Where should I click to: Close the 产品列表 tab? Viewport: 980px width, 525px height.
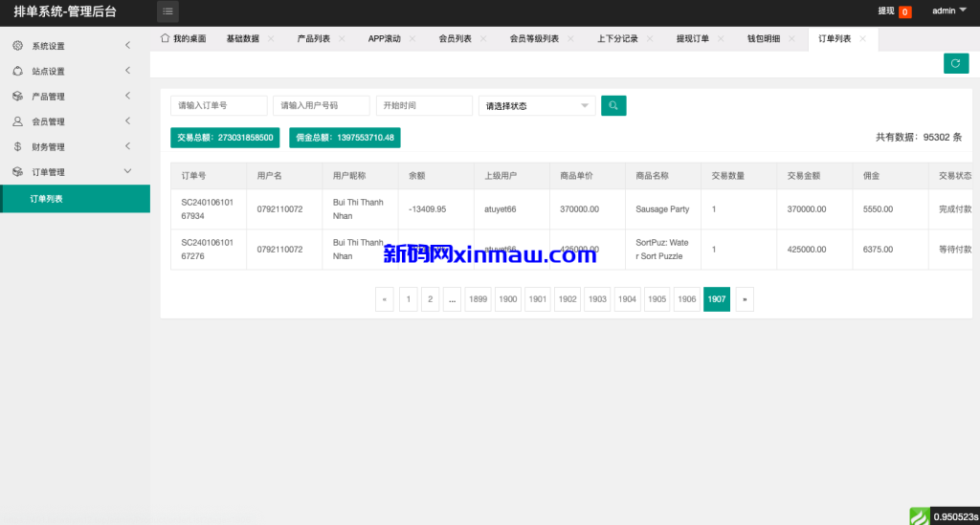[x=342, y=38]
